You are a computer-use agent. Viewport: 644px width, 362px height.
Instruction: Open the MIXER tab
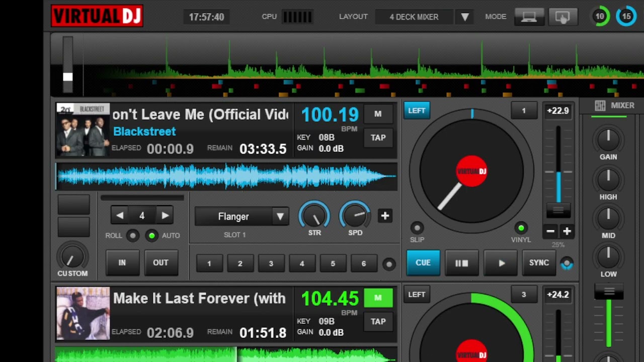[615, 106]
